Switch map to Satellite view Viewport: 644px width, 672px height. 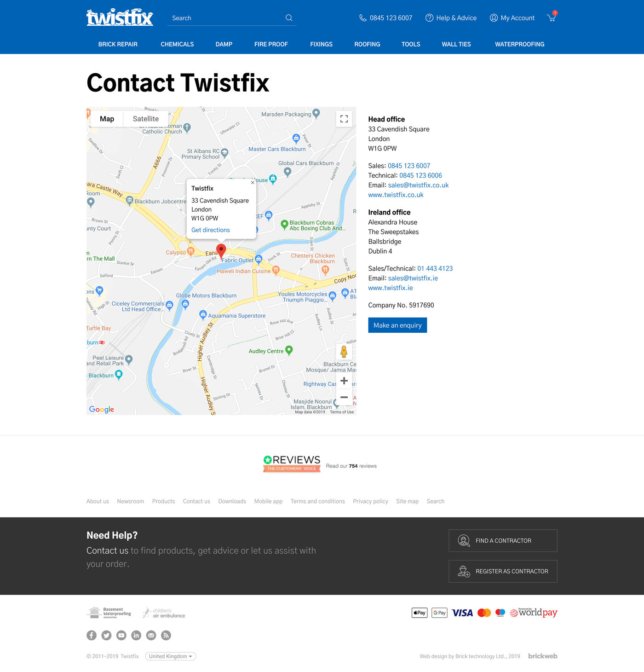coord(146,119)
